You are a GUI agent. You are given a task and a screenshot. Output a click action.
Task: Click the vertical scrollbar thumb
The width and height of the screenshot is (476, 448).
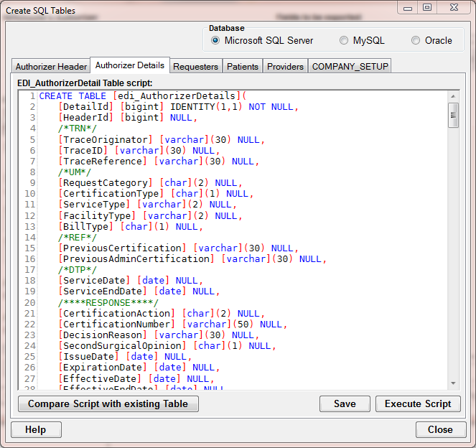click(x=453, y=116)
